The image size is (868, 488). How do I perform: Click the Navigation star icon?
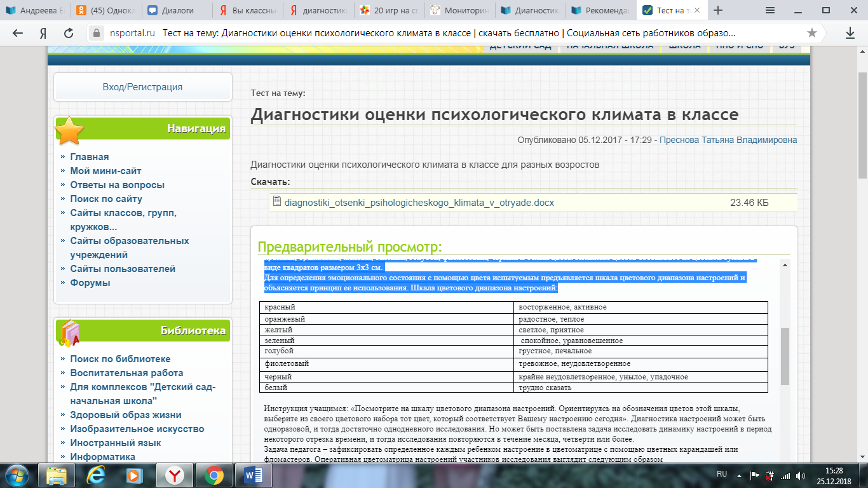click(69, 131)
